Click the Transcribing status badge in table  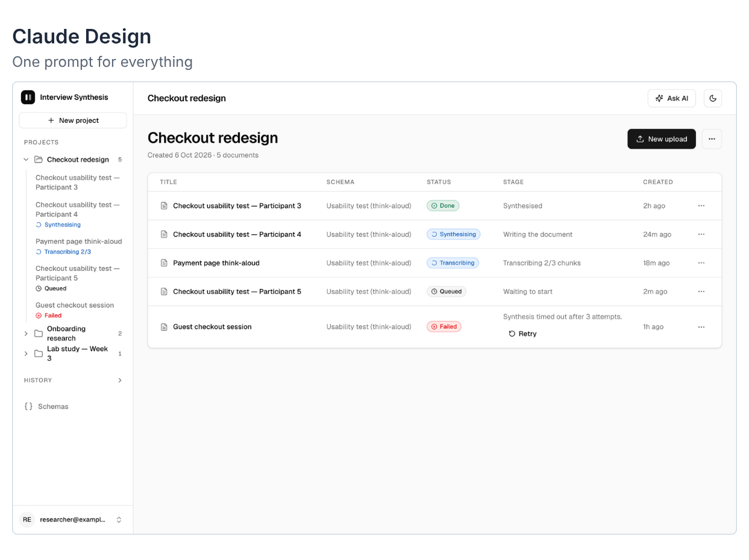[x=453, y=263]
